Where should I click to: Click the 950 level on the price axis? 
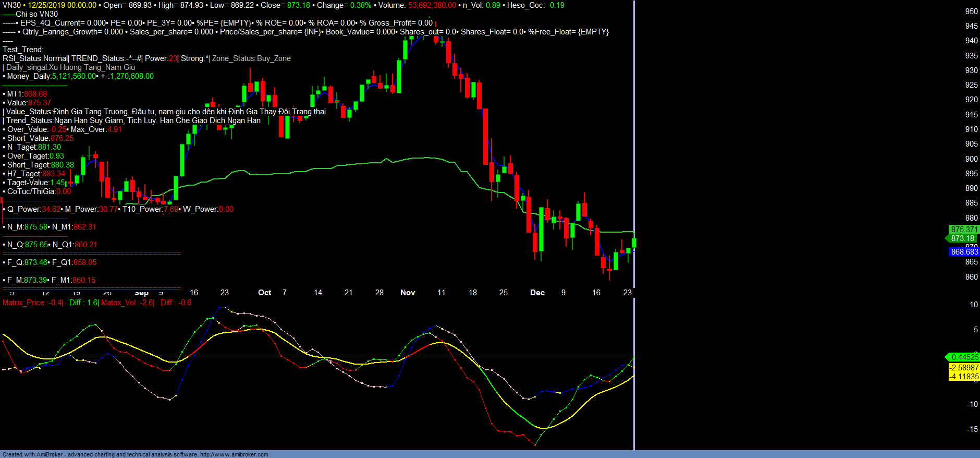[x=971, y=11]
